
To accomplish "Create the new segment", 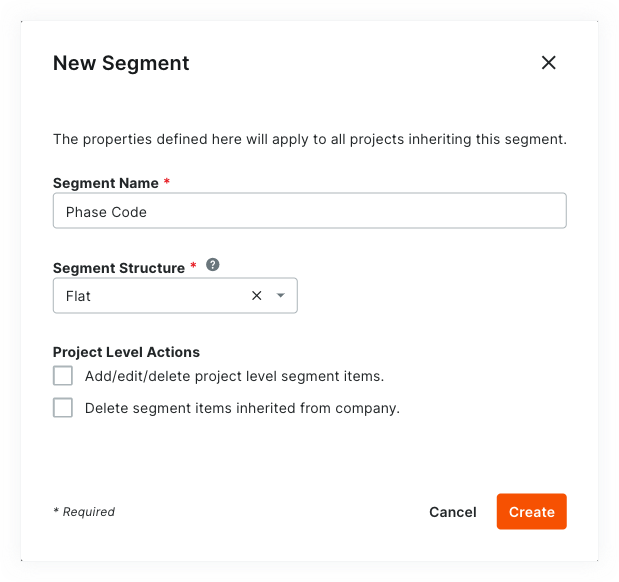I will pos(532,512).
